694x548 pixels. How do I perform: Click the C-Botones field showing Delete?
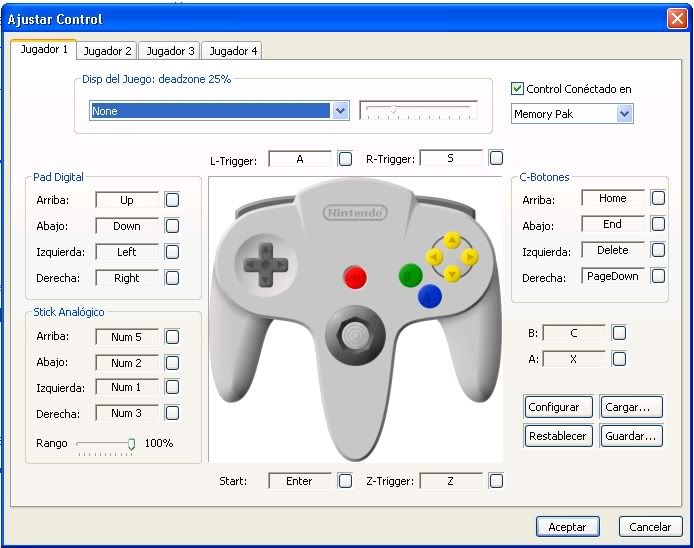click(613, 250)
